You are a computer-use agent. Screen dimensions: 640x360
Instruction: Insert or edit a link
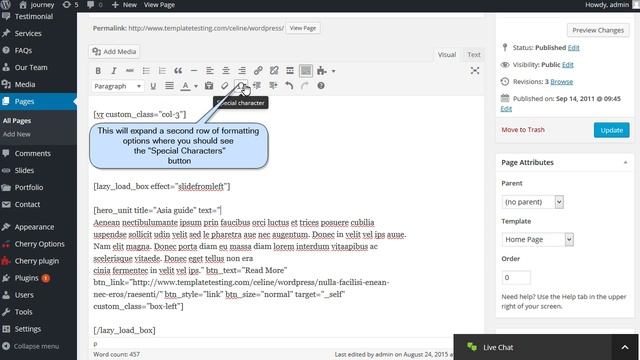[x=258, y=71]
